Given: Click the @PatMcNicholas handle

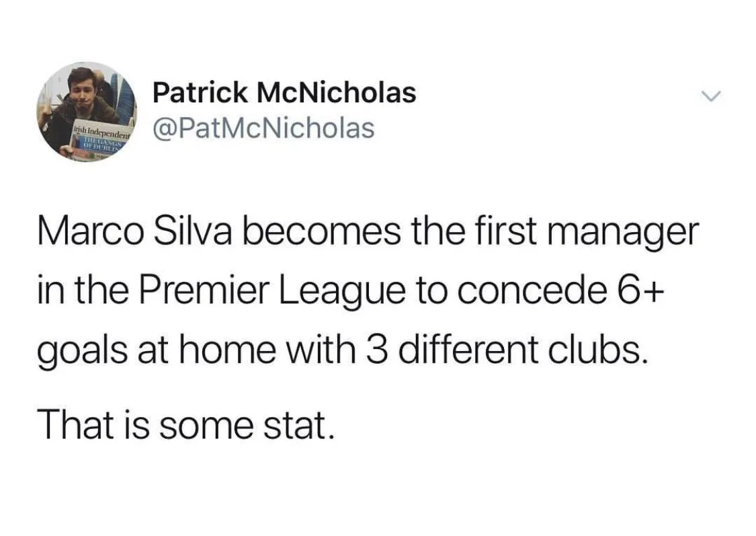Looking at the screenshot, I should pyautogui.click(x=263, y=128).
